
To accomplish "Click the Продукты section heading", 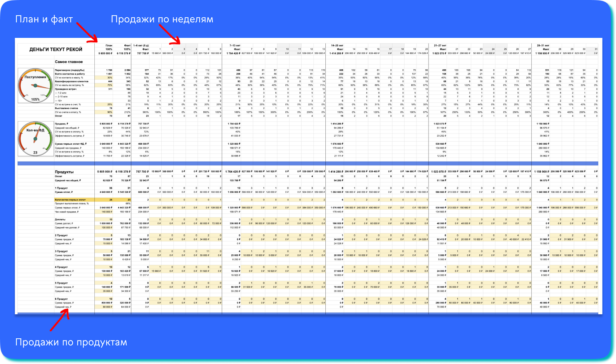I will [x=64, y=172].
